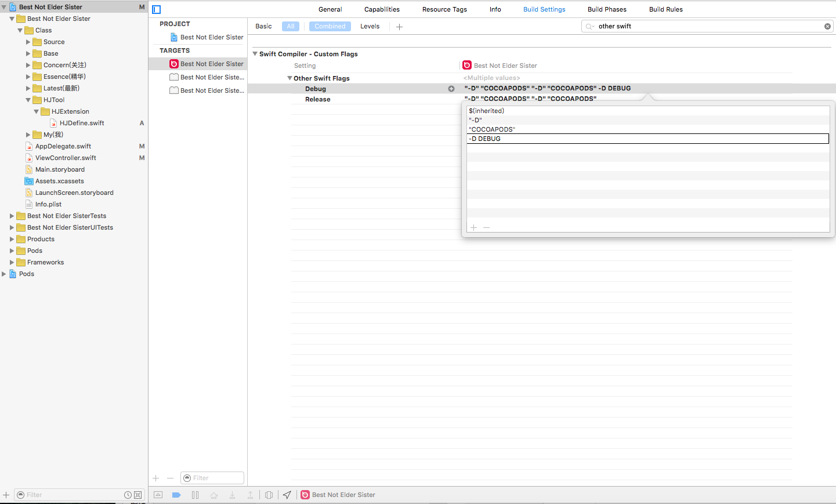Add a flag entry in popup
The width and height of the screenshot is (836, 504).
[473, 227]
